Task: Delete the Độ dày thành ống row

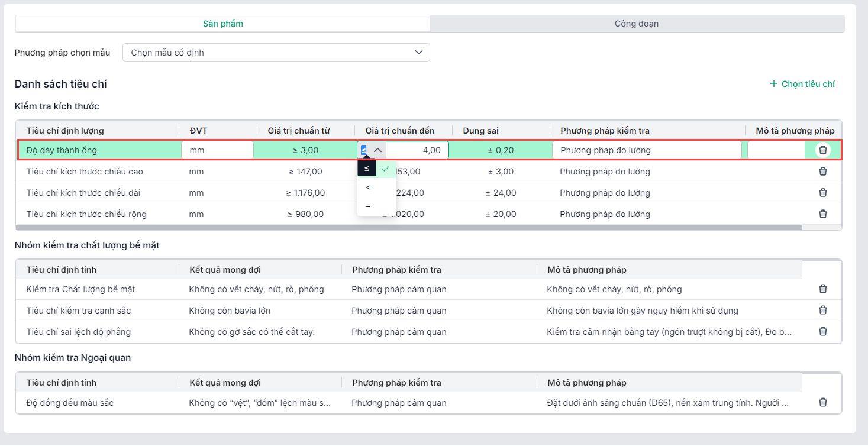Action: tap(822, 150)
